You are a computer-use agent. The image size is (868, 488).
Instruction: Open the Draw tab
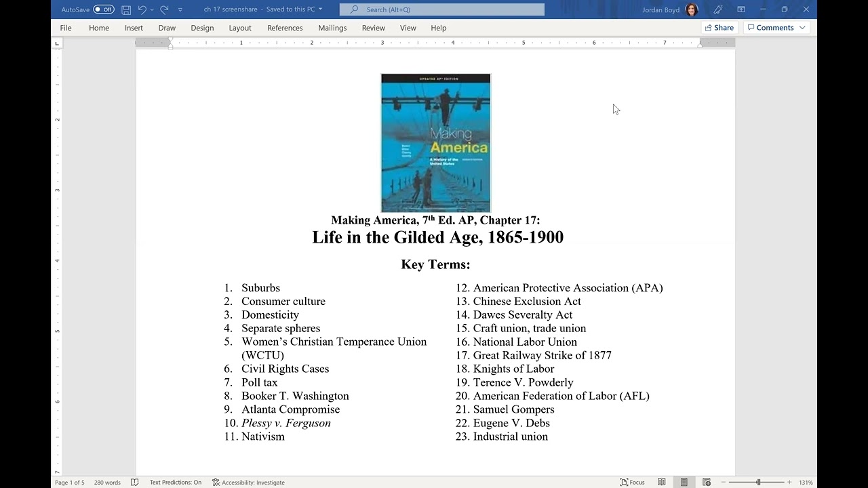pos(167,28)
